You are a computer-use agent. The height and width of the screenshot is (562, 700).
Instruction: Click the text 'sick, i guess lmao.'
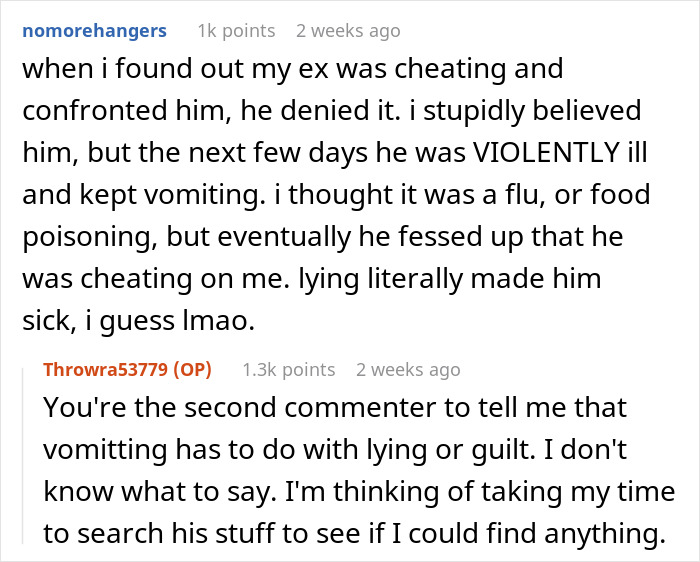coord(138,321)
